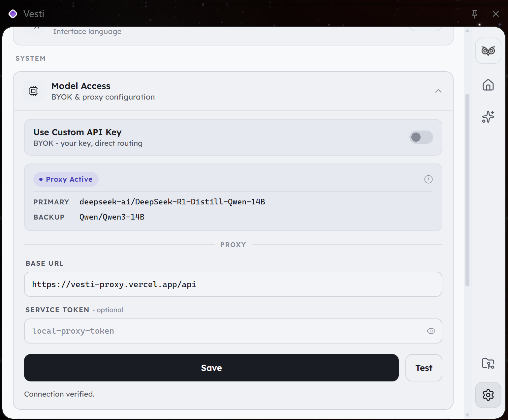Click the Proxy Active badge
This screenshot has height=420, width=508.
tap(66, 179)
